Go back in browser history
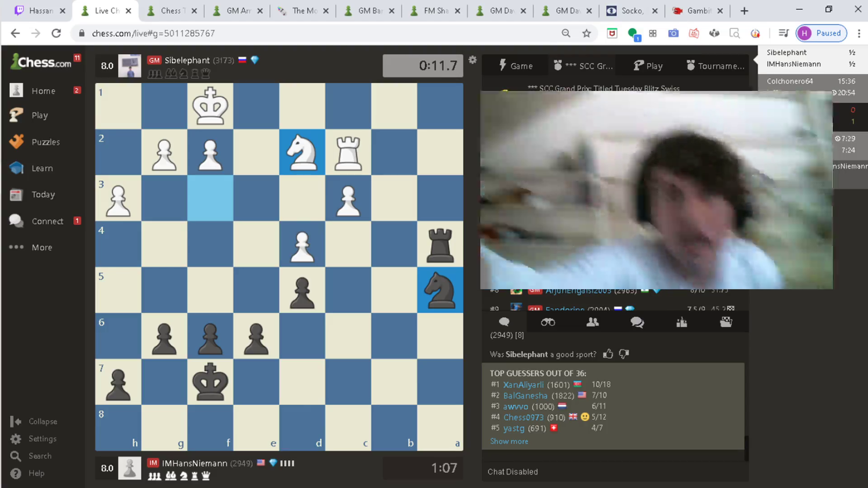 tap(15, 33)
